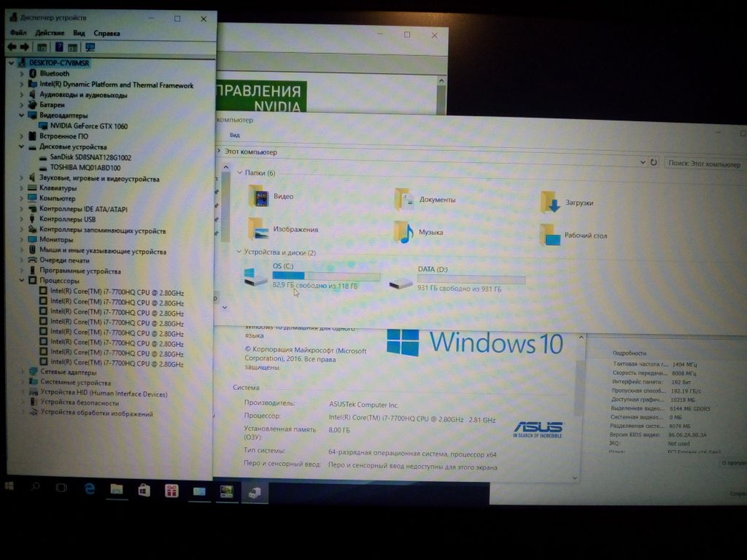Click the Мыши и иные указывающие устройства icon
Viewport: 747px width, 560px height.
[32, 249]
